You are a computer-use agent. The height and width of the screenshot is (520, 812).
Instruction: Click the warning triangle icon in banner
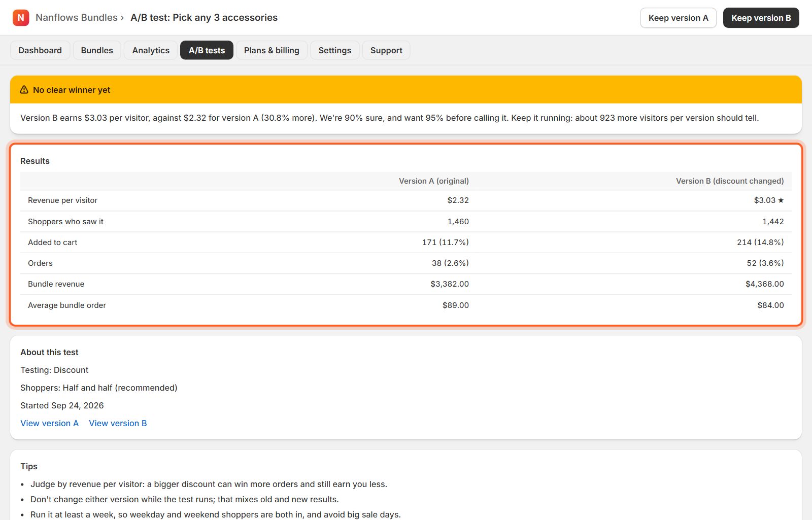24,90
